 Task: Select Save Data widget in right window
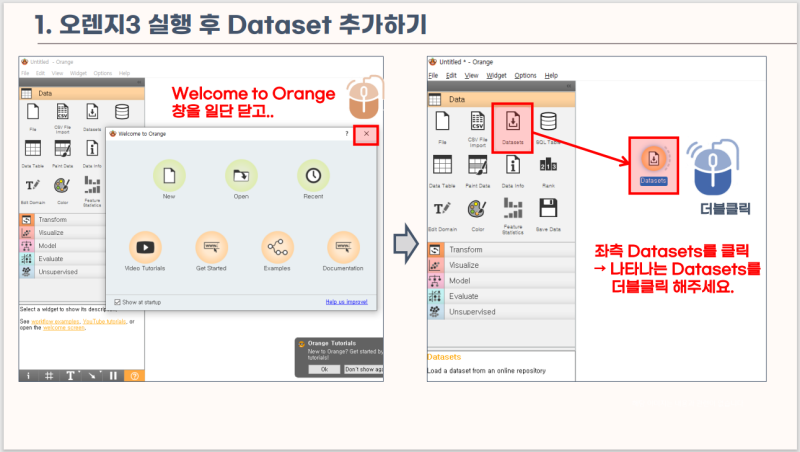coord(548,215)
